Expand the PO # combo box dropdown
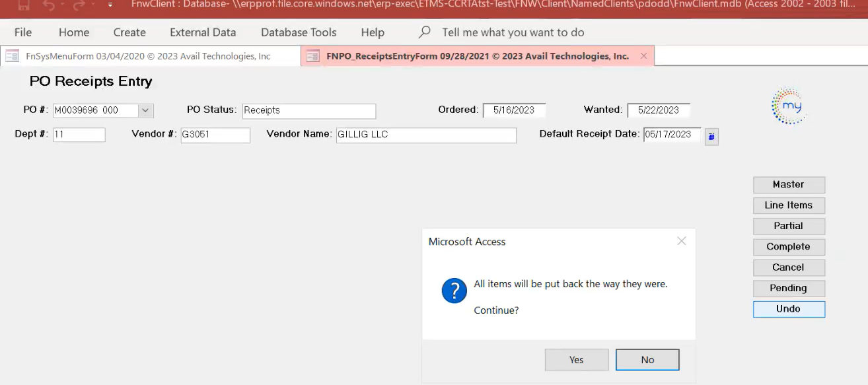Viewport: 868px width, 385px height. pyautogui.click(x=145, y=110)
